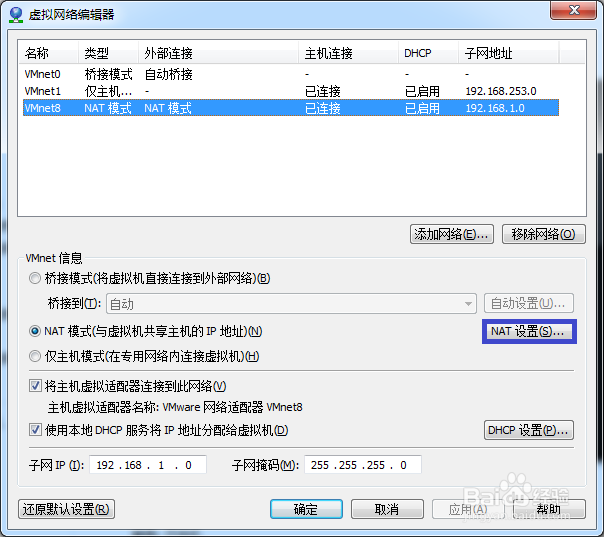Select NAT 模式 radio button
Screen dimensions: 604x537
[35, 331]
